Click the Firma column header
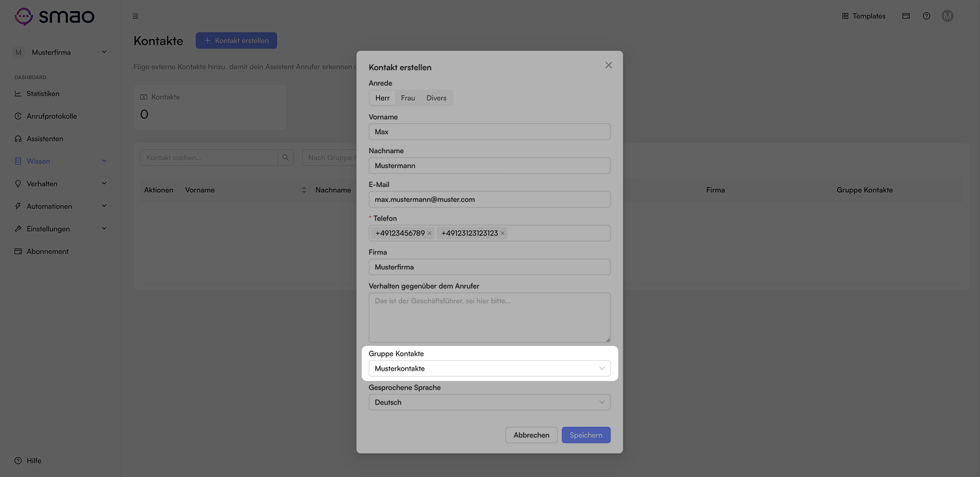 click(716, 190)
